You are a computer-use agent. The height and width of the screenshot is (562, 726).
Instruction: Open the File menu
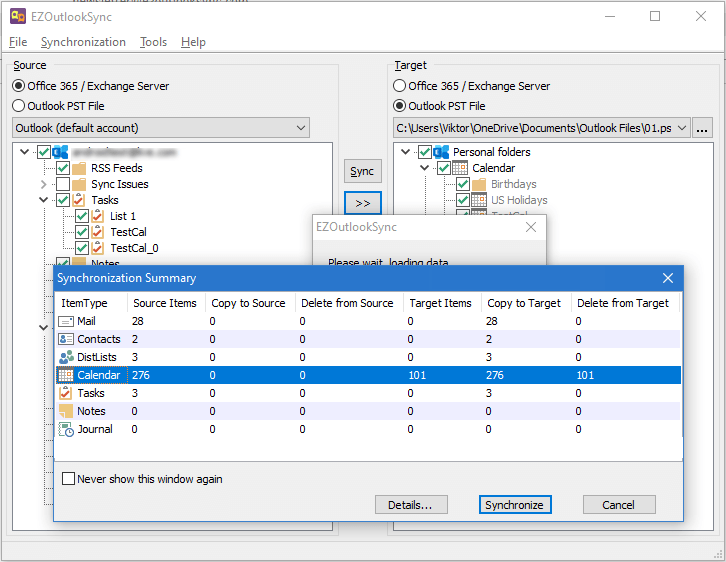pos(18,42)
